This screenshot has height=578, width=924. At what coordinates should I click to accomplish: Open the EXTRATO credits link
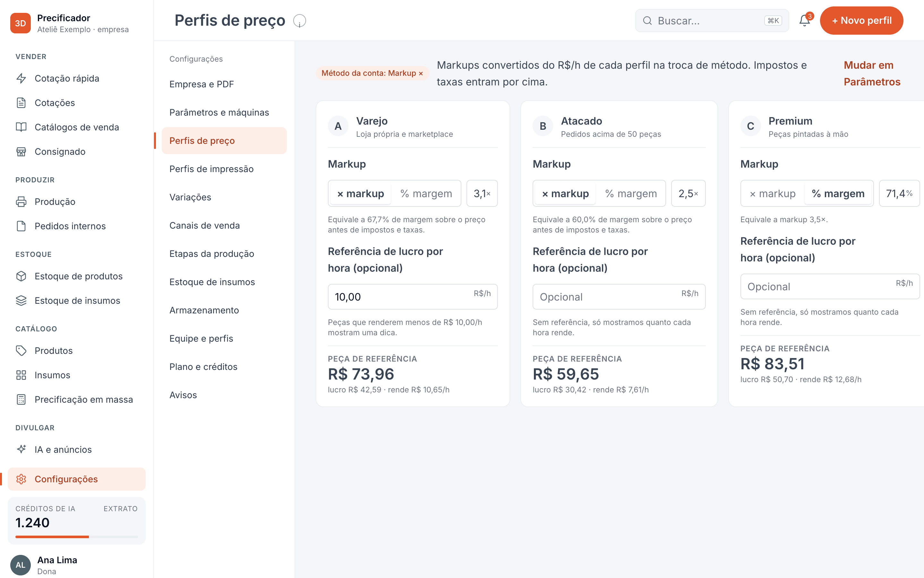[121, 509]
